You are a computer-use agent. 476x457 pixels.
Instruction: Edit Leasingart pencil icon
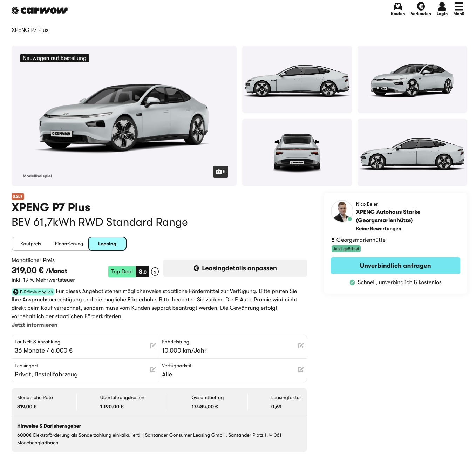(153, 370)
